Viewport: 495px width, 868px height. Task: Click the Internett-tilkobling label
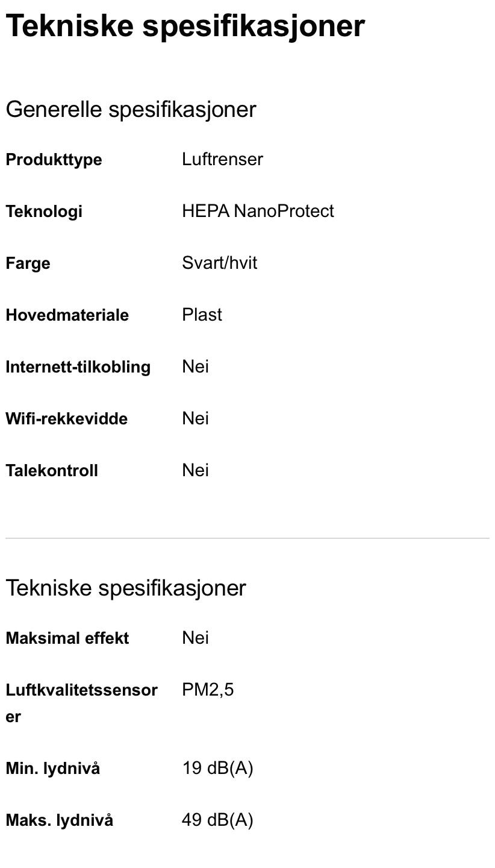point(78,367)
